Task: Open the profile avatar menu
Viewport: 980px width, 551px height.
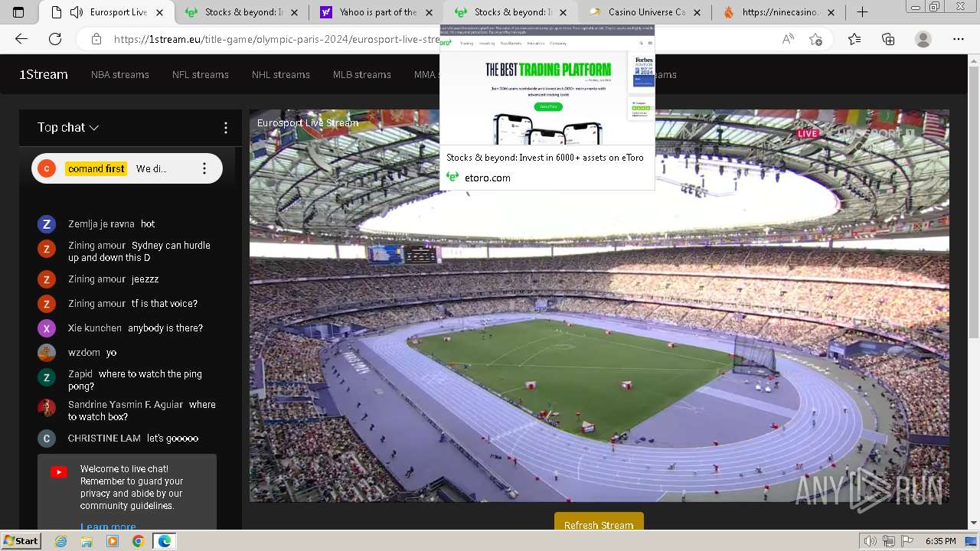Action: (923, 39)
